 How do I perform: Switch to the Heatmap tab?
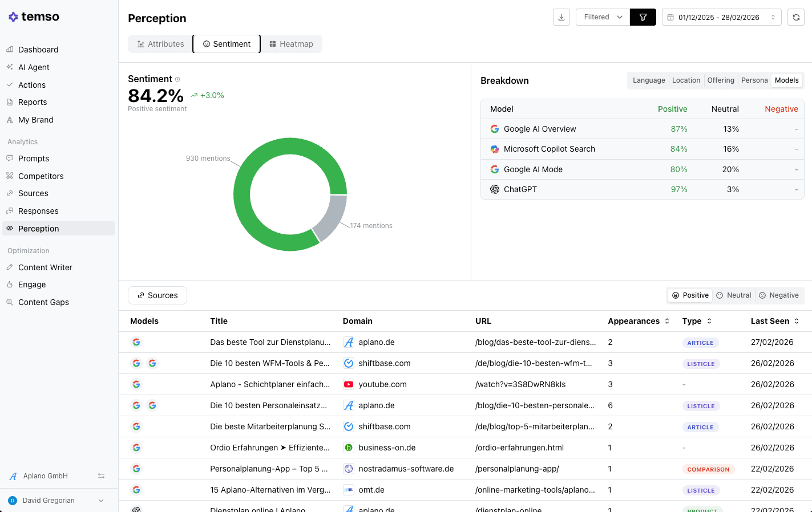[x=292, y=44]
